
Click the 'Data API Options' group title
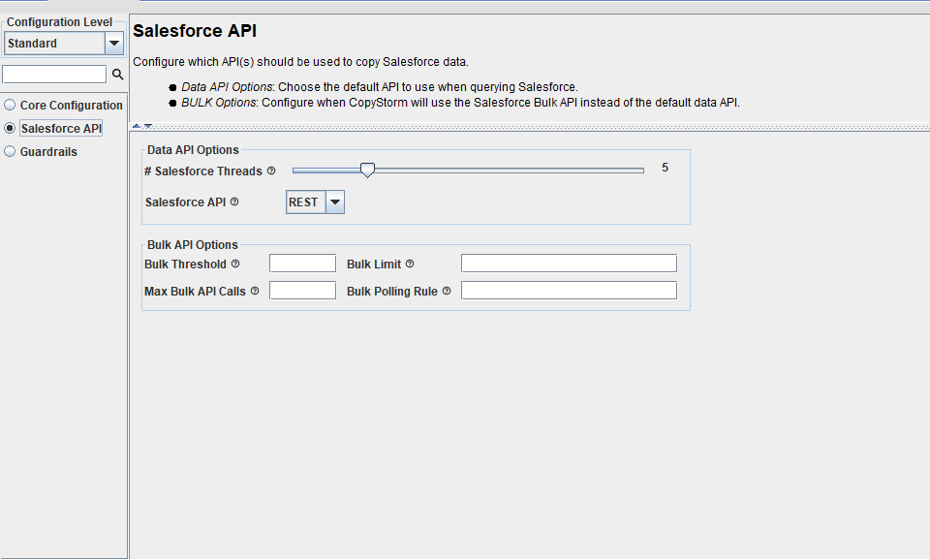click(193, 150)
